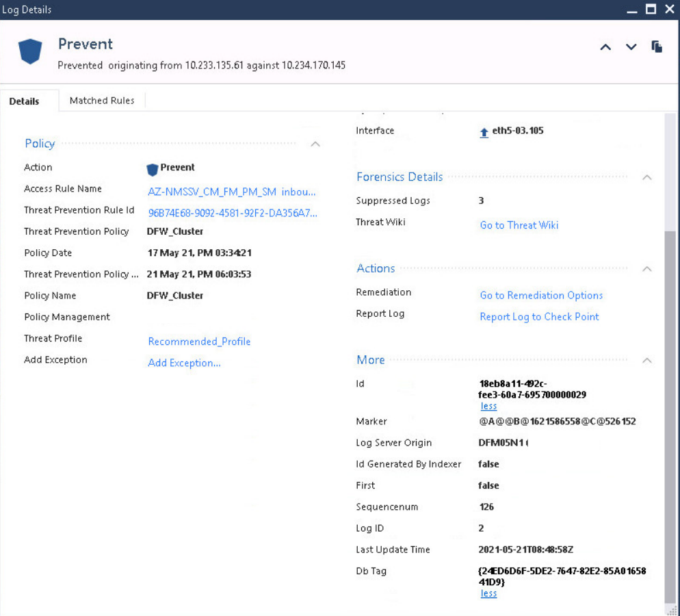Click the Prevented originating from summary line
The image size is (680, 616).
(201, 66)
